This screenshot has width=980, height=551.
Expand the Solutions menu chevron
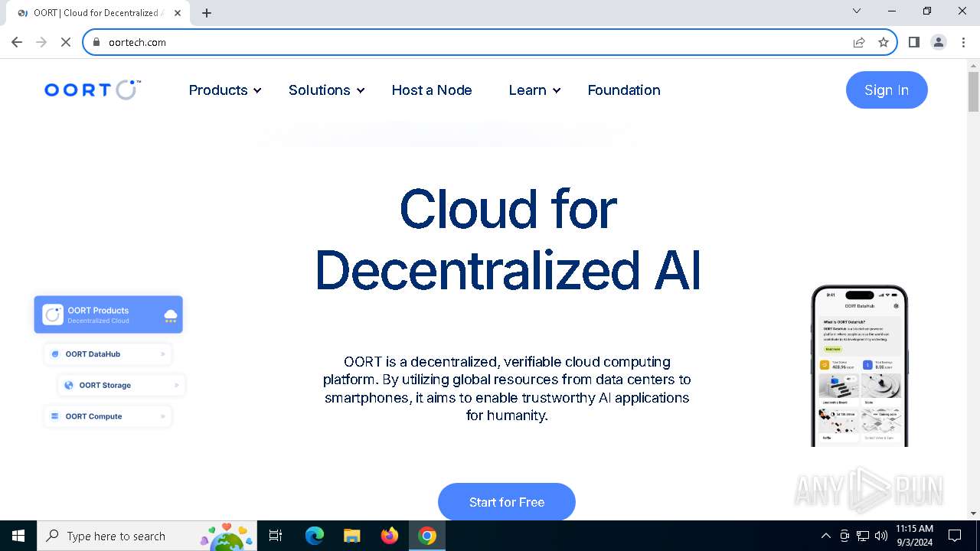[361, 90]
